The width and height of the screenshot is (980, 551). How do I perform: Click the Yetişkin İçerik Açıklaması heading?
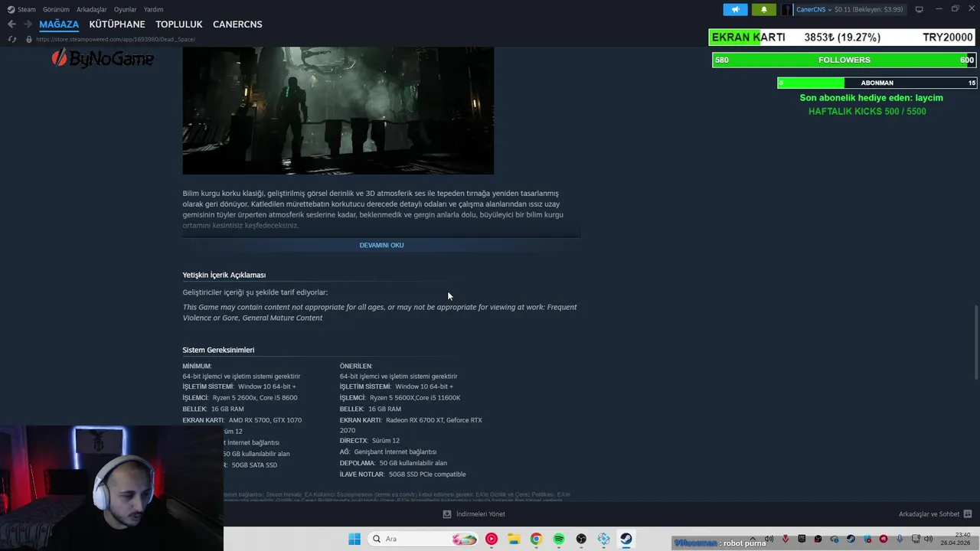[x=224, y=275]
